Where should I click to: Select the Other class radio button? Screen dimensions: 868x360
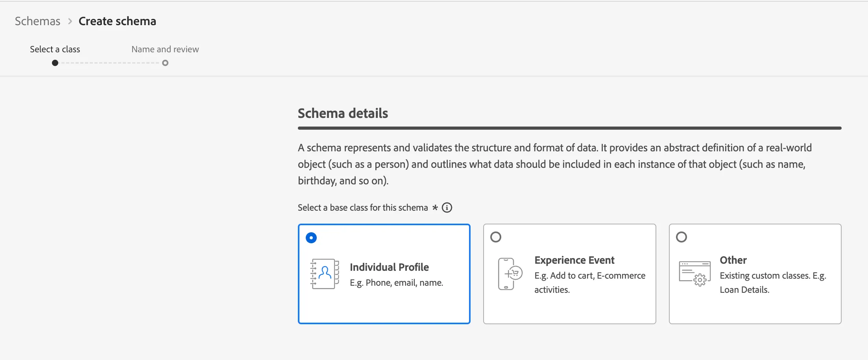681,237
